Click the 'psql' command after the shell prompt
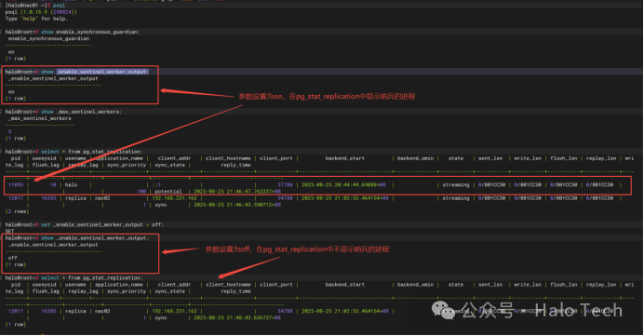This screenshot has width=644, height=336. pyautogui.click(x=59, y=6)
